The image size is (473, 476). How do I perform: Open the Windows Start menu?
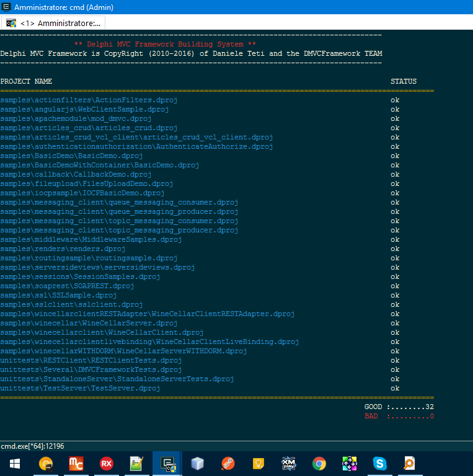click(15, 464)
